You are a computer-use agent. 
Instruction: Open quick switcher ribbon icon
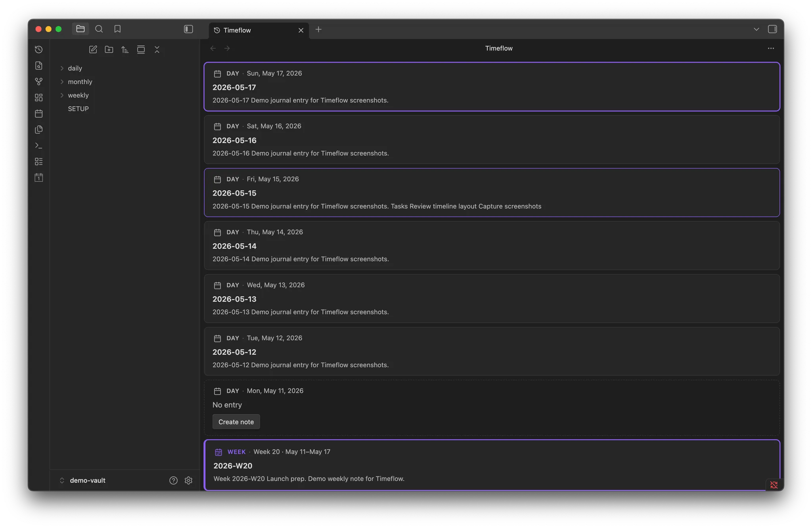[x=39, y=65]
